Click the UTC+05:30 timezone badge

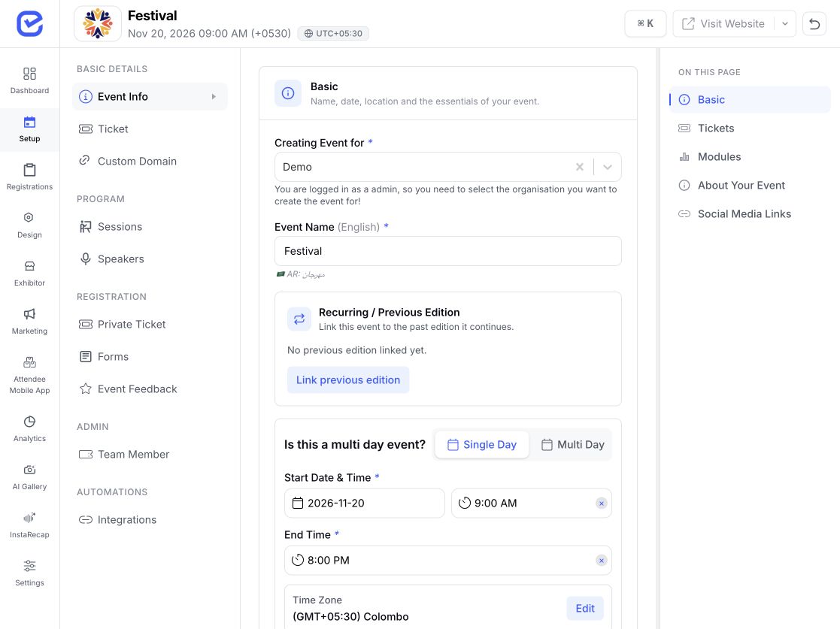click(x=333, y=33)
